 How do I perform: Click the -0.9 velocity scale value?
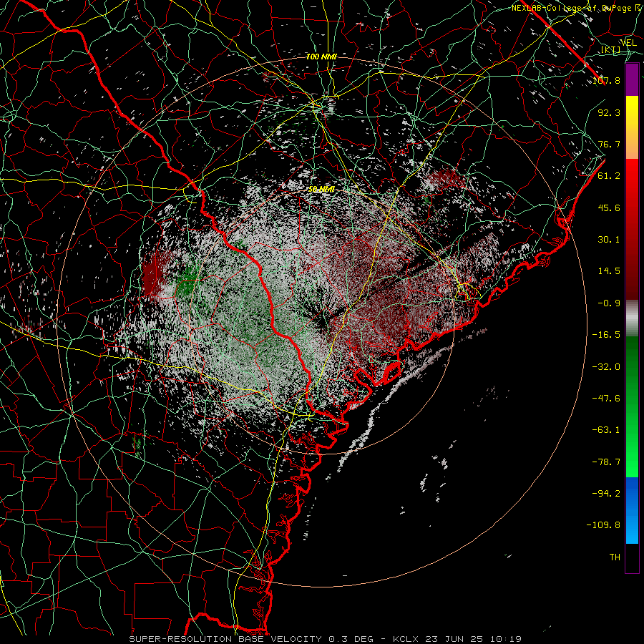pyautogui.click(x=609, y=303)
